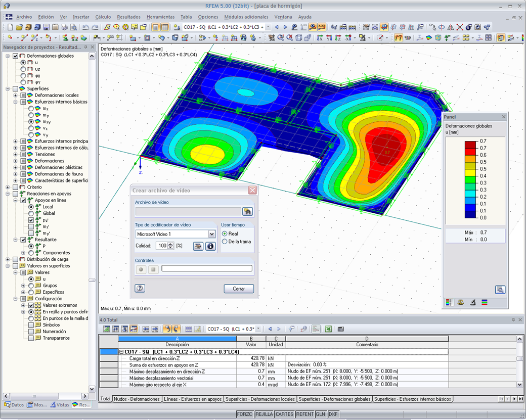Toggle the Valores extremos checkbox
This screenshot has height=420, width=526.
pos(31,305)
